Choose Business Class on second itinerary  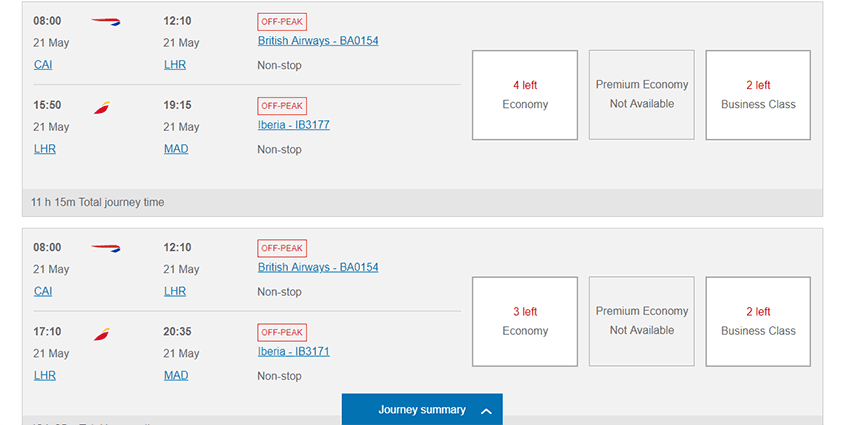pos(758,321)
